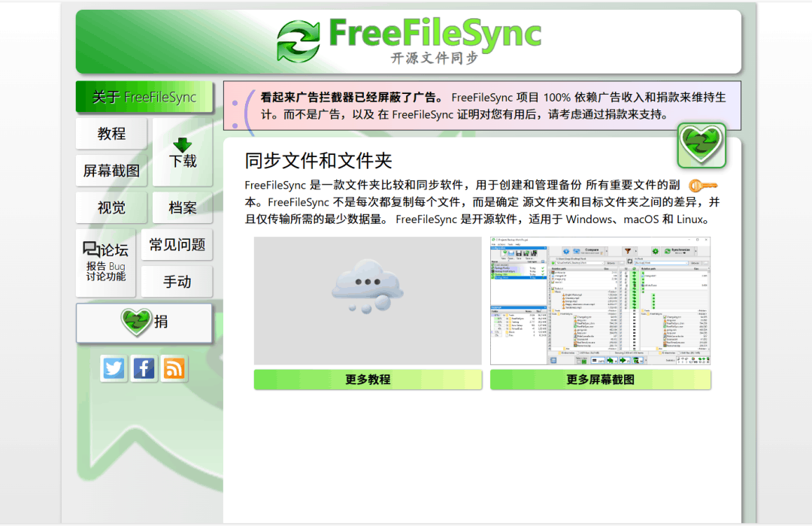The width and height of the screenshot is (812, 526).
Task: Open the 教程 tutorials page
Action: [x=111, y=134]
